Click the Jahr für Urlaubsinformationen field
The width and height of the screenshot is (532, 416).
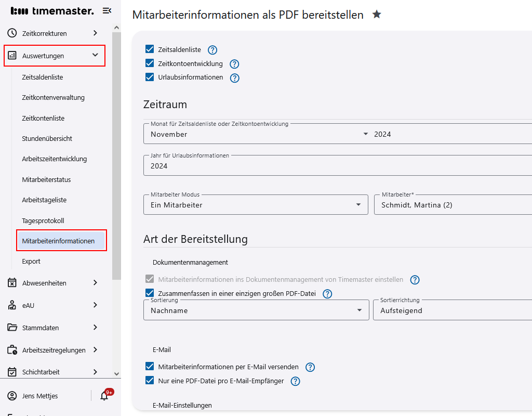[338, 166]
